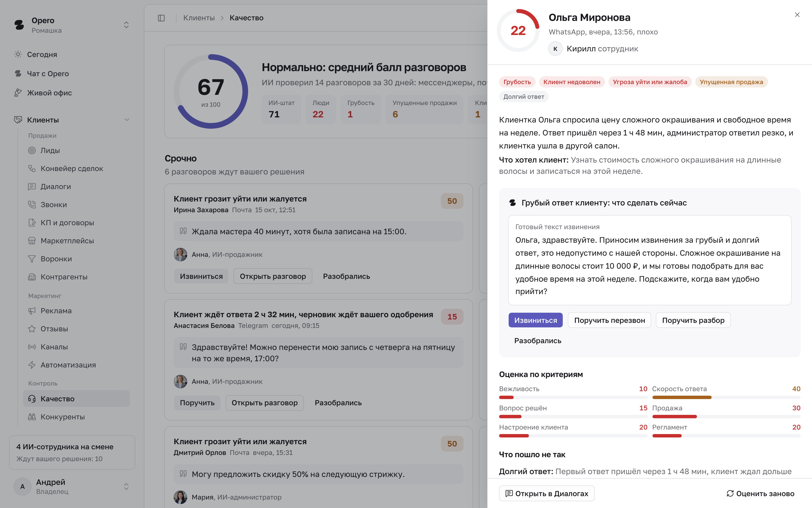
Task: Open the Opero Ромашка workspace switcher
Action: point(72,25)
